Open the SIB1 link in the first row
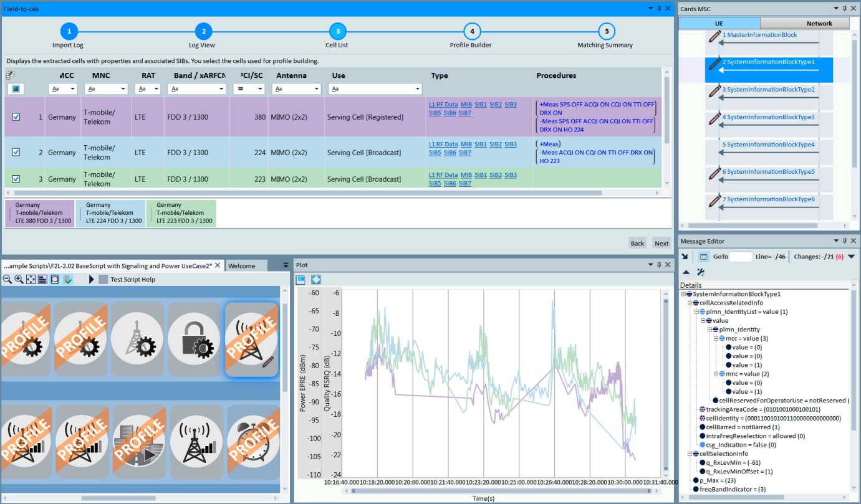Viewport: 861px width, 504px height. pos(480,105)
